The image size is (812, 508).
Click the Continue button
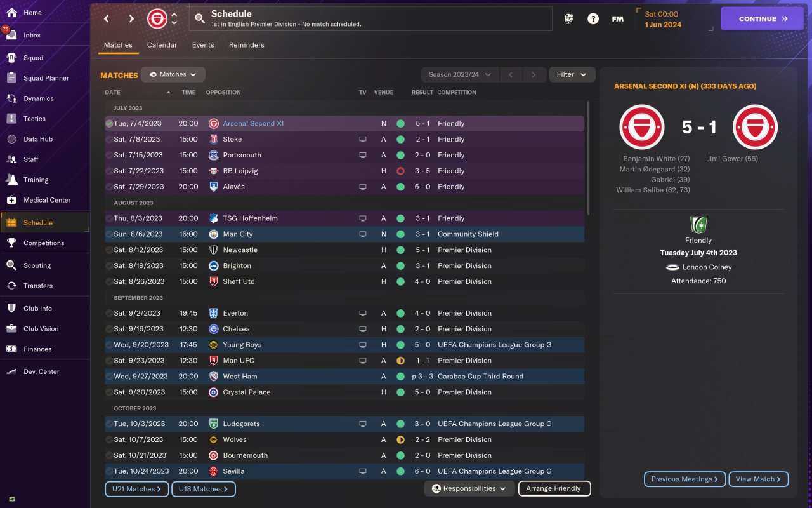[x=762, y=18]
